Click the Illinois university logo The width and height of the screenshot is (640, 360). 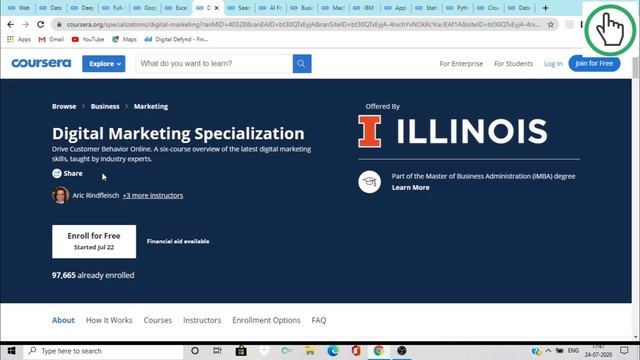[453, 131]
